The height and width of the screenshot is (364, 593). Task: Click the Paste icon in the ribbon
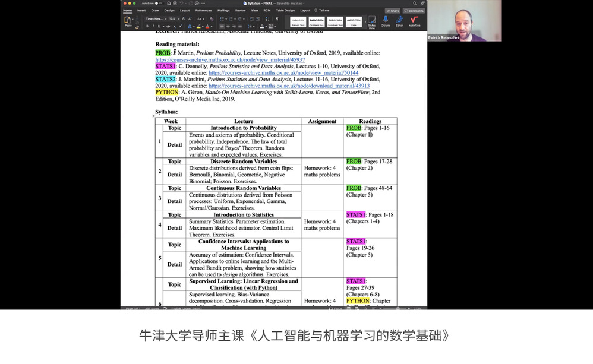point(128,21)
